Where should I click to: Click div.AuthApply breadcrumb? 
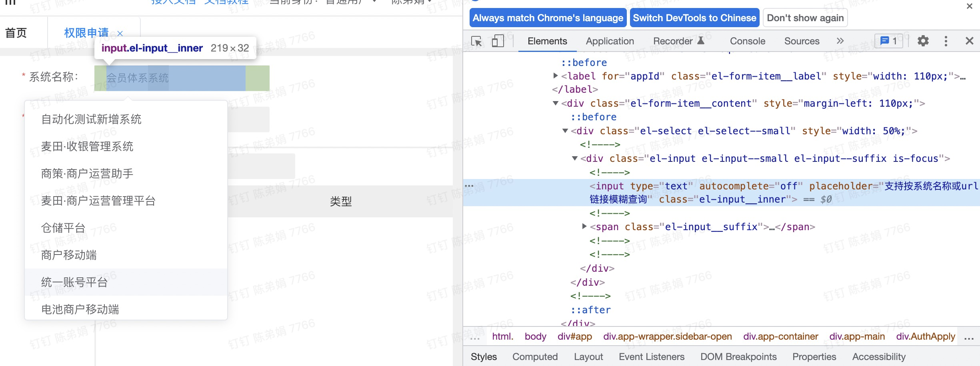[926, 336]
